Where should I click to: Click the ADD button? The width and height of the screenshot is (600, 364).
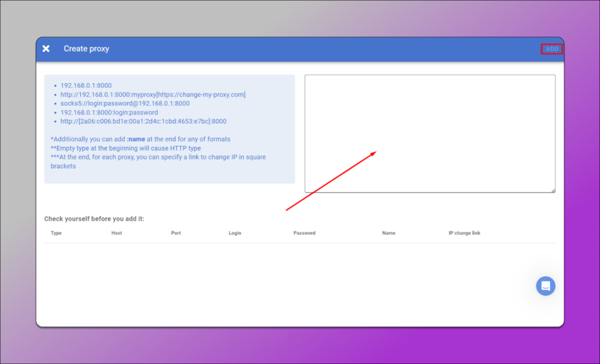coord(551,49)
